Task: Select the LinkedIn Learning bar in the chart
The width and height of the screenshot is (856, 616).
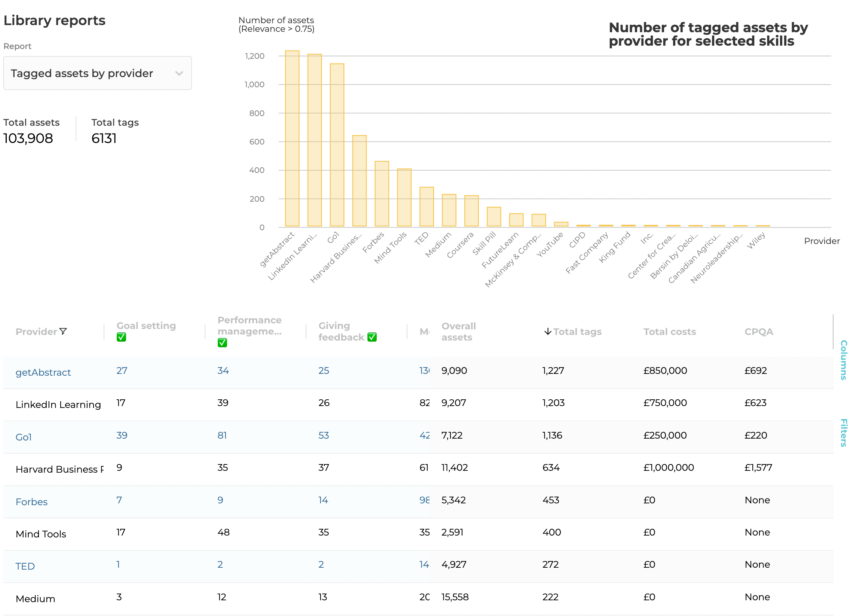Action: [314, 140]
